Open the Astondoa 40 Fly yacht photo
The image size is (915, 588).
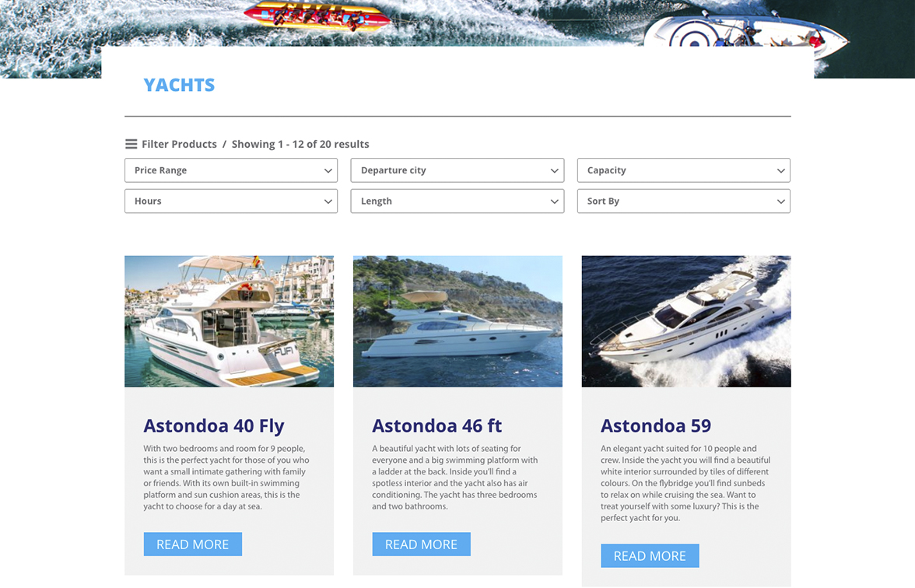[x=230, y=321]
